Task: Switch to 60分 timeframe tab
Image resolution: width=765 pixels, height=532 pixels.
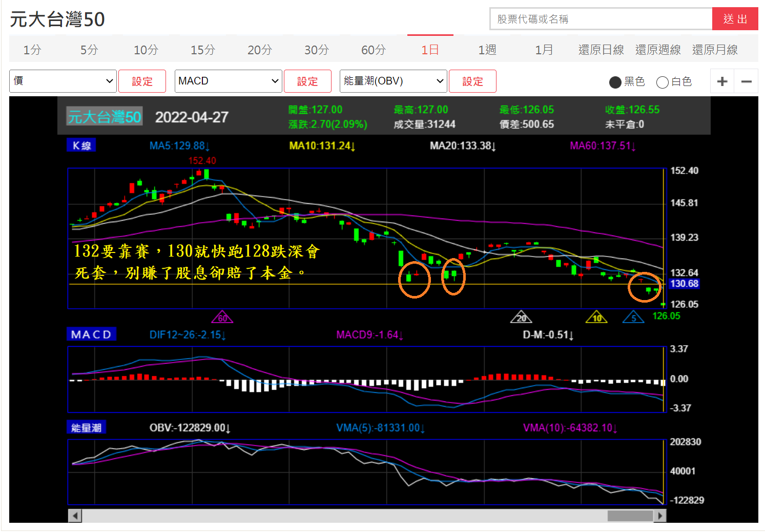Action: [373, 50]
